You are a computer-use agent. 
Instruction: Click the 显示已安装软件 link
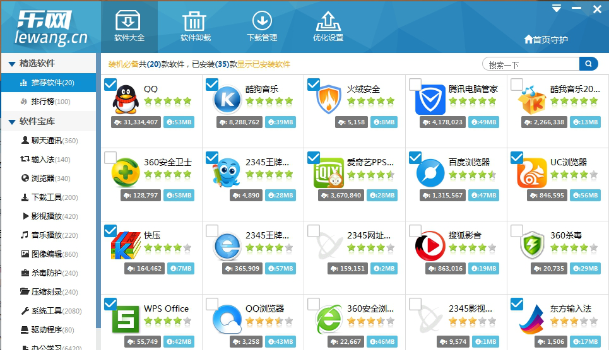[264, 64]
